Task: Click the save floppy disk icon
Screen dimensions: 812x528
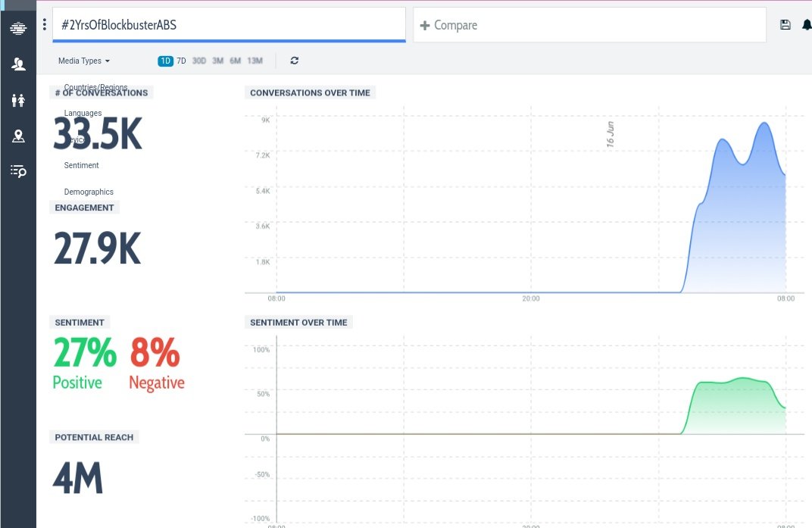Action: tap(785, 24)
